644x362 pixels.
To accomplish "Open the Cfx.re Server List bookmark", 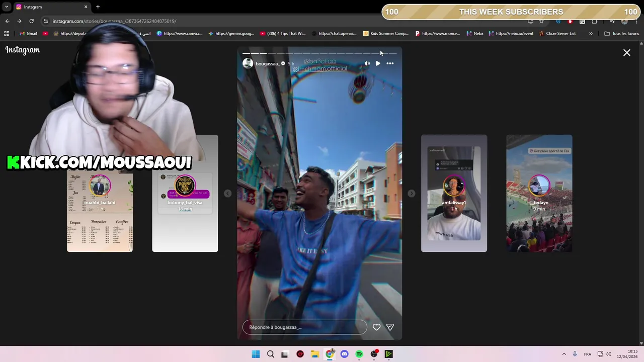I will (x=557, y=34).
